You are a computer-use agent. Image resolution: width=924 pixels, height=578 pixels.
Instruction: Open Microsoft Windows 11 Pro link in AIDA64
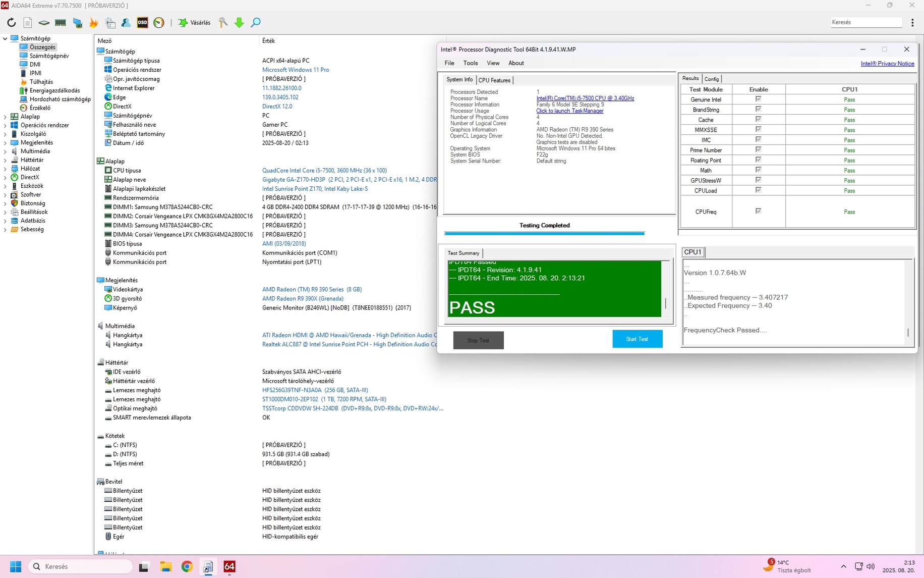[296, 70]
